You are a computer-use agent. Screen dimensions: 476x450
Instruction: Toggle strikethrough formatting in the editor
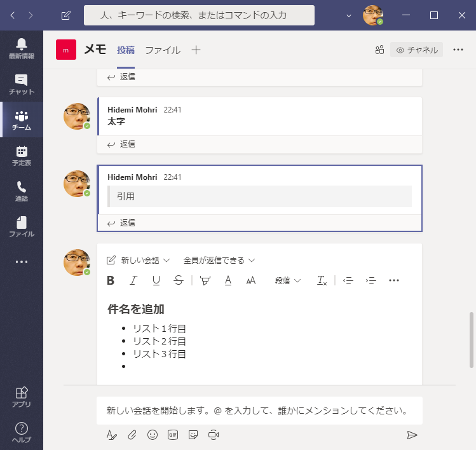[x=179, y=280]
